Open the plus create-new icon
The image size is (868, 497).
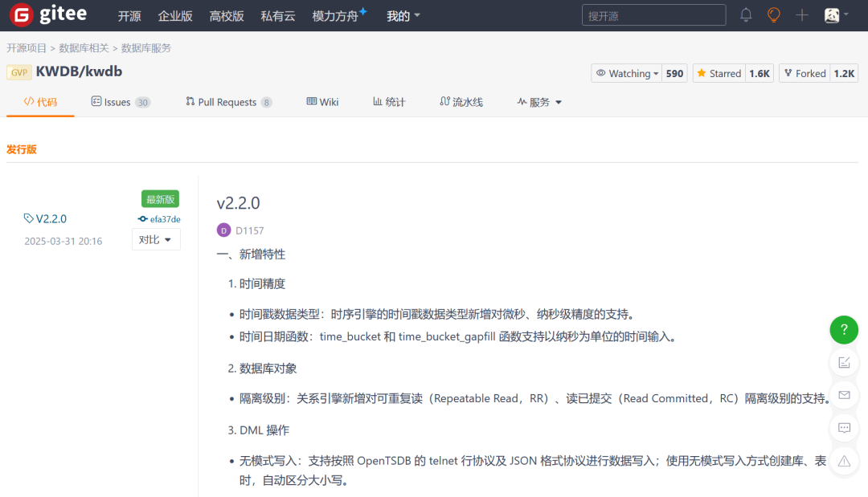tap(801, 15)
